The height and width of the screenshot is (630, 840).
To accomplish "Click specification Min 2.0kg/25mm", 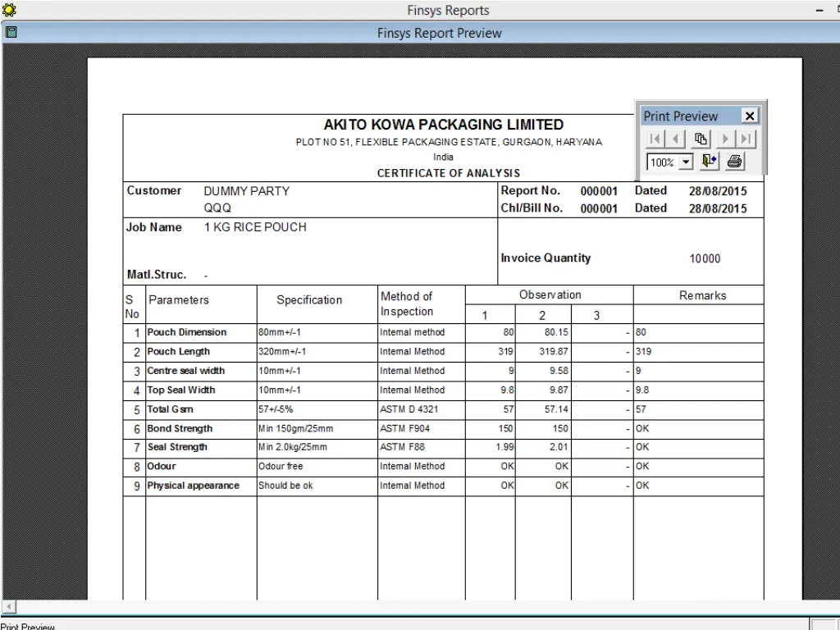I will (293, 447).
